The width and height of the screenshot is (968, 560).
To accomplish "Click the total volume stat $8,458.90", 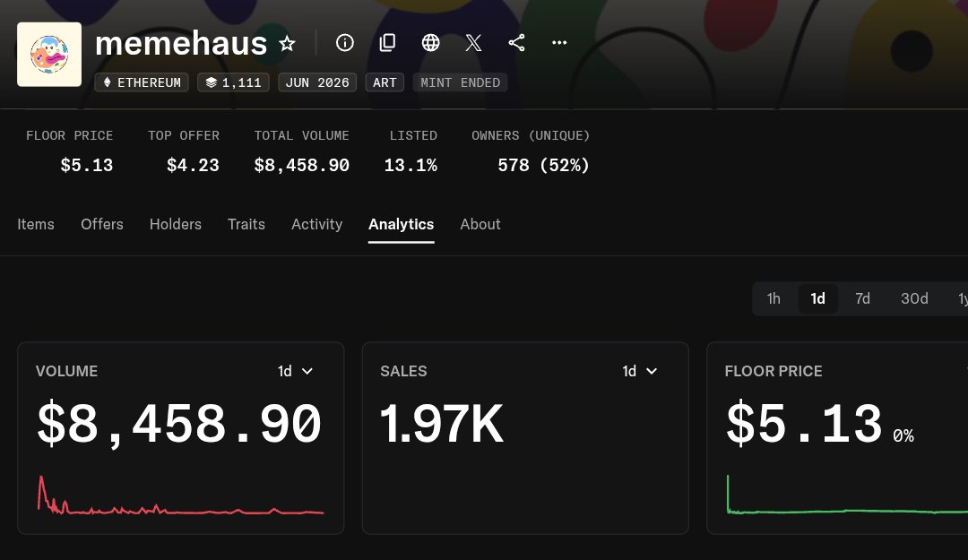I will (x=302, y=166).
